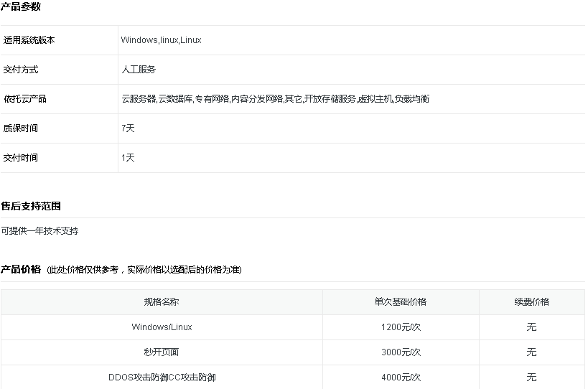The width and height of the screenshot is (588, 389).
Task: Click the 1天 delivery time value
Action: point(128,158)
